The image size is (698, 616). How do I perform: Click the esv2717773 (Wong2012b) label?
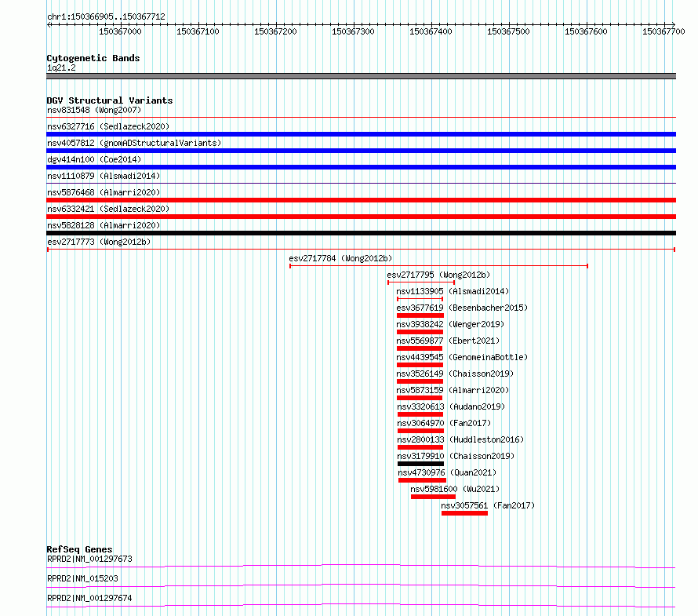click(x=99, y=242)
